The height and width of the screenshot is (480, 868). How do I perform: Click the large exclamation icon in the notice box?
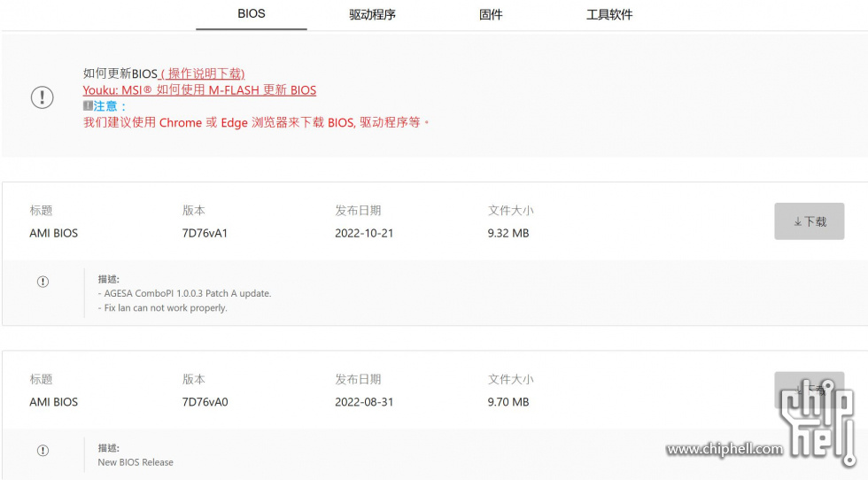coord(43,97)
